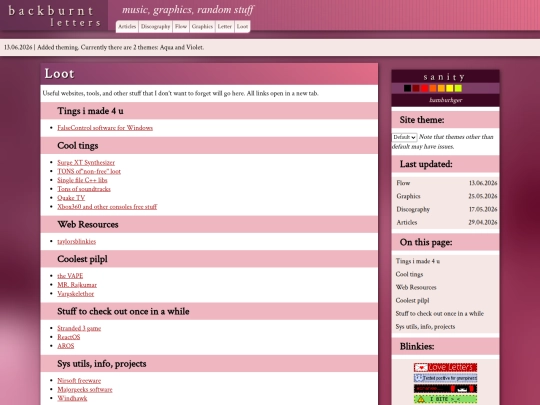Jump to Web Resources in sidebar
This screenshot has width=540, height=405.
pyautogui.click(x=416, y=288)
